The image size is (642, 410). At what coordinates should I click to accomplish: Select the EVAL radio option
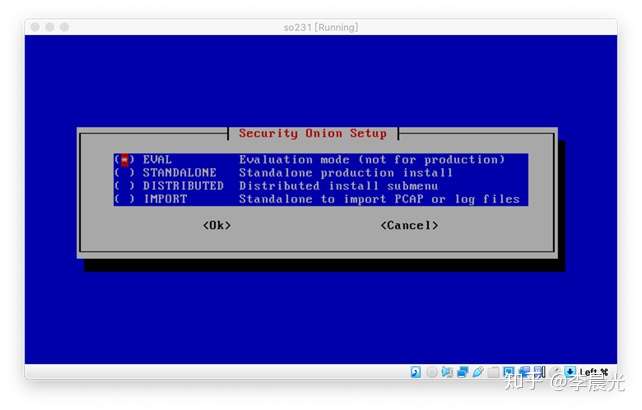(x=124, y=159)
